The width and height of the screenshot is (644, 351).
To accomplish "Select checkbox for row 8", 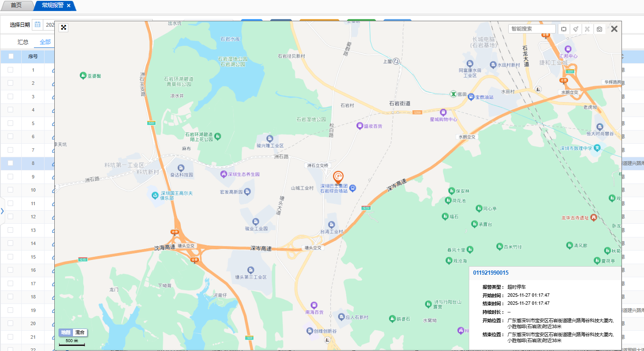I will coord(11,163).
